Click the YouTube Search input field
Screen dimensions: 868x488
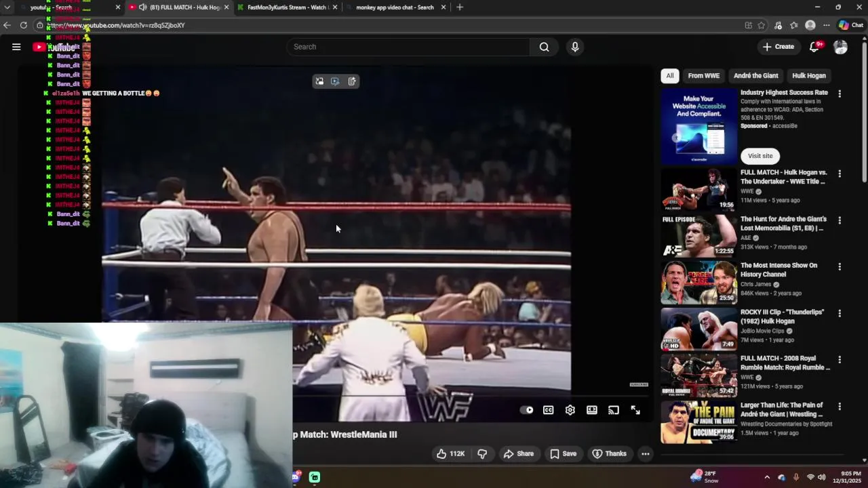pyautogui.click(x=408, y=47)
